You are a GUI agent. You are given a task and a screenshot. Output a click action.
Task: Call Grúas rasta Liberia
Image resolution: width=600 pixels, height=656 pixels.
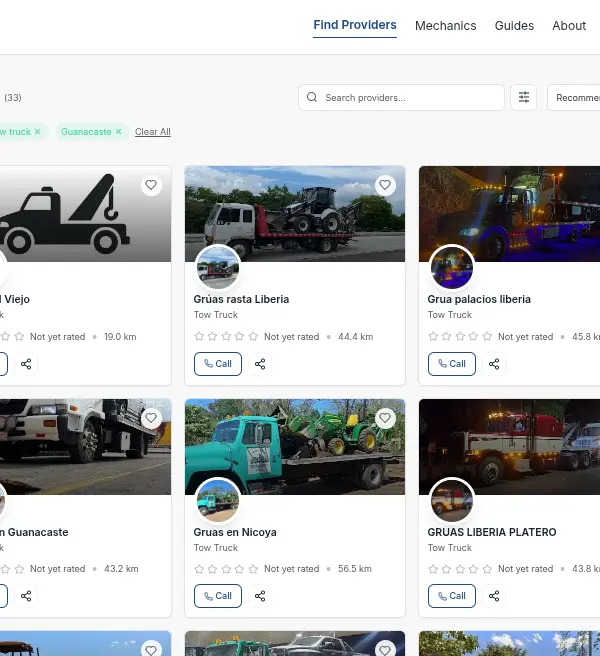coord(218,364)
